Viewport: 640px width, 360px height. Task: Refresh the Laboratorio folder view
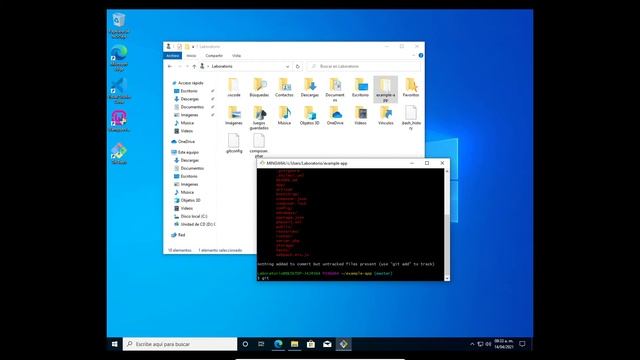298,66
